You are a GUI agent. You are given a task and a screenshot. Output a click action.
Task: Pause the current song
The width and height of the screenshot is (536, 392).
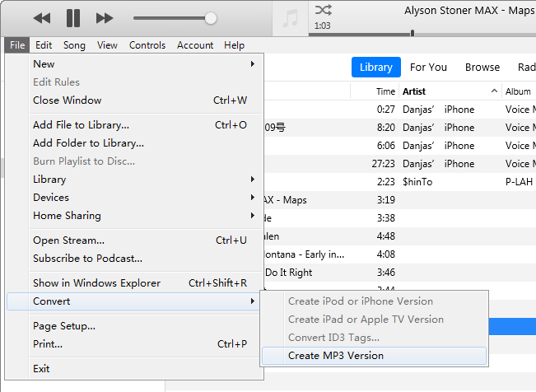[73, 18]
